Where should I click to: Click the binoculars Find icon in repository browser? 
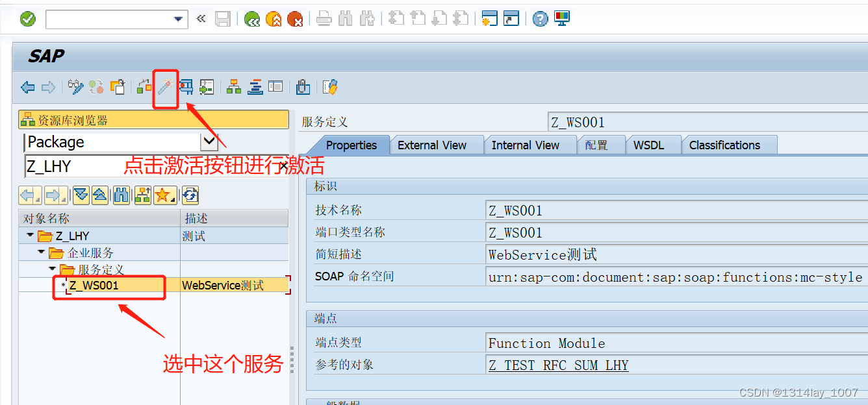coord(121,195)
